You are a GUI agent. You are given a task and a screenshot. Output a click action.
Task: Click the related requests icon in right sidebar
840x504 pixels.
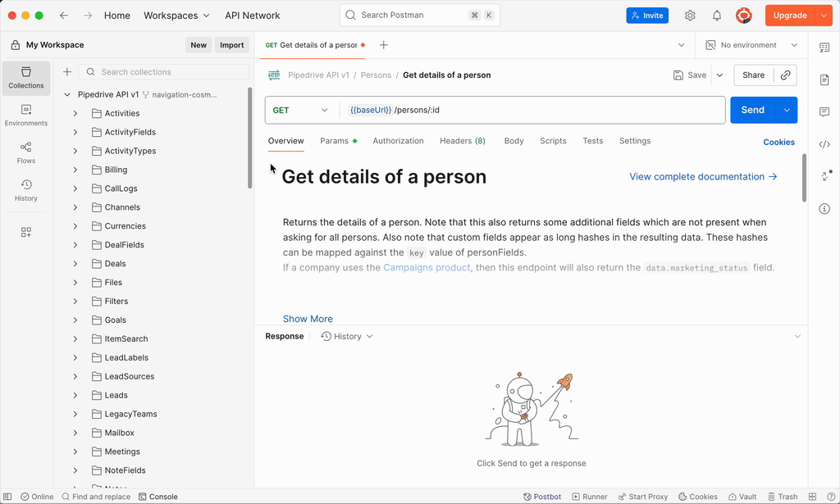(825, 176)
